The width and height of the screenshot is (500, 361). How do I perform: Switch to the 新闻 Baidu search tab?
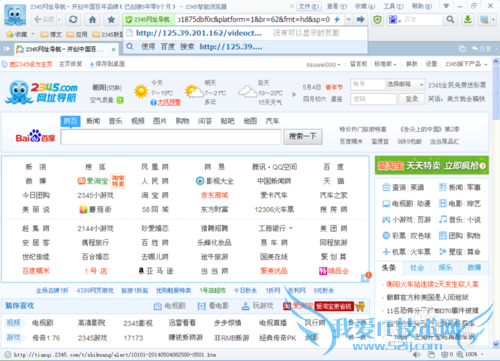coord(93,121)
